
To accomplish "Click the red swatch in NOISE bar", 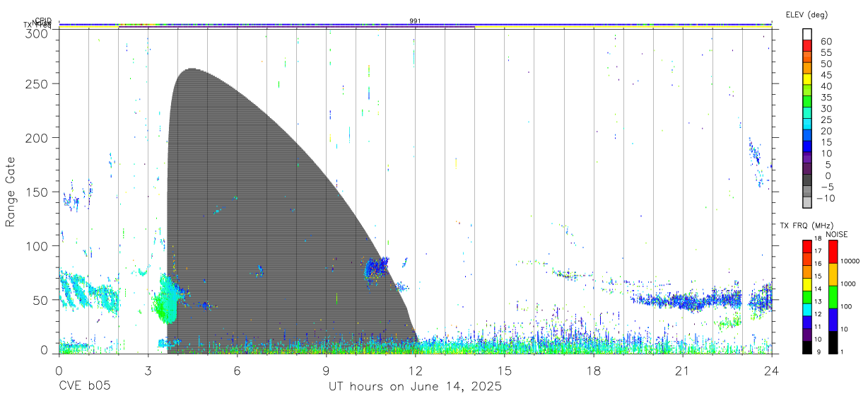I will [x=833, y=251].
